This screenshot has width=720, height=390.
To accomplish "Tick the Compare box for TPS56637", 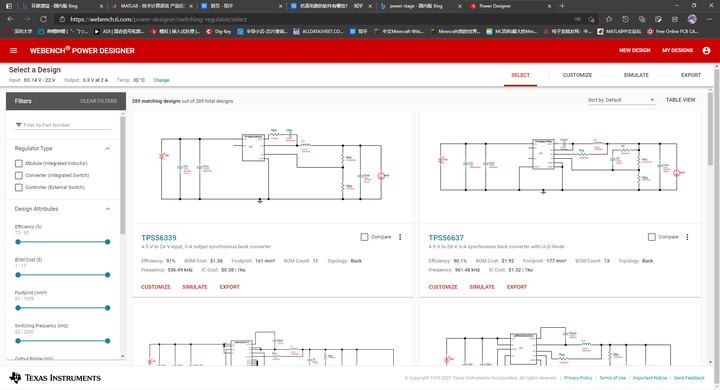I will coord(652,237).
